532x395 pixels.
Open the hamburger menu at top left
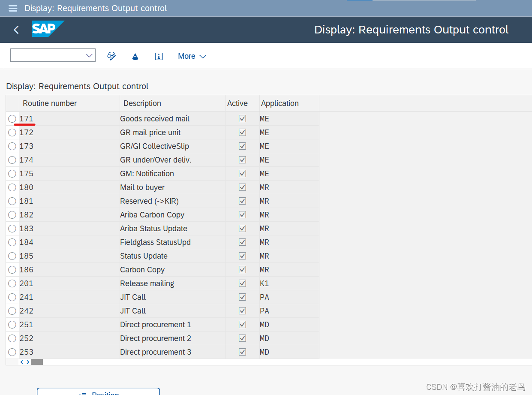(x=12, y=8)
